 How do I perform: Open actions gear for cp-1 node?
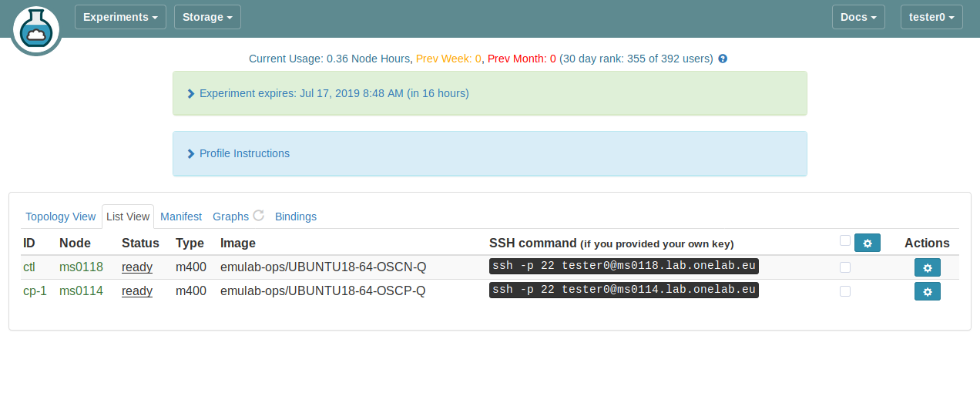(927, 291)
